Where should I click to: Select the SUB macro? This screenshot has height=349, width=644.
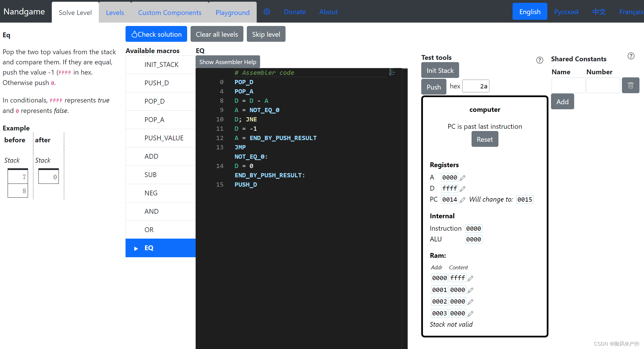[x=161, y=175]
